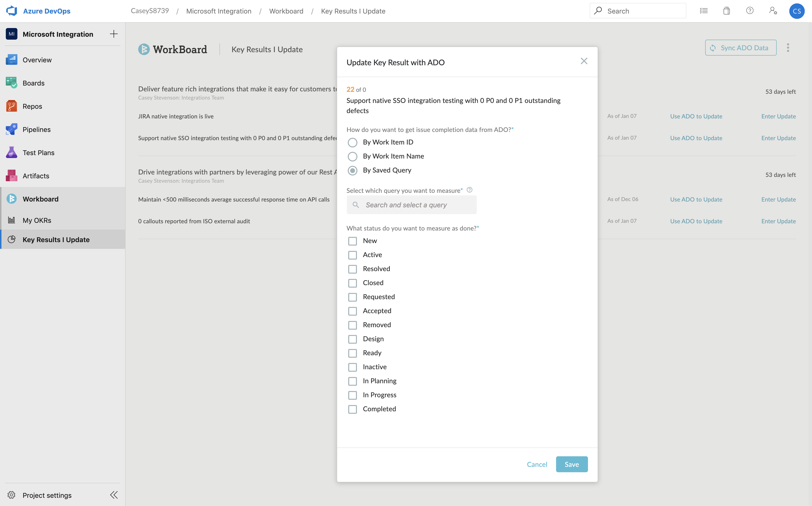812x506 pixels.
Task: Check the Requested status checkbox
Action: [x=352, y=297]
